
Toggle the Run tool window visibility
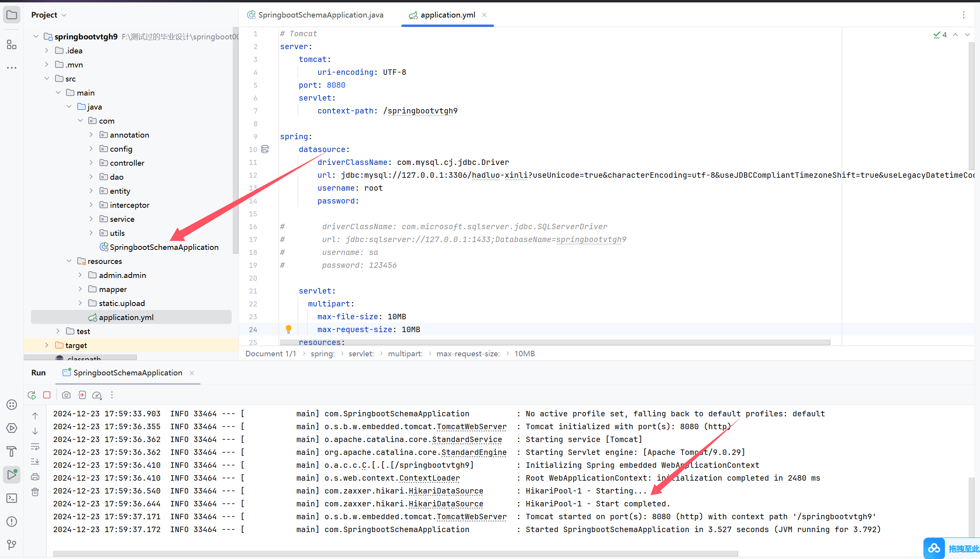click(x=12, y=474)
